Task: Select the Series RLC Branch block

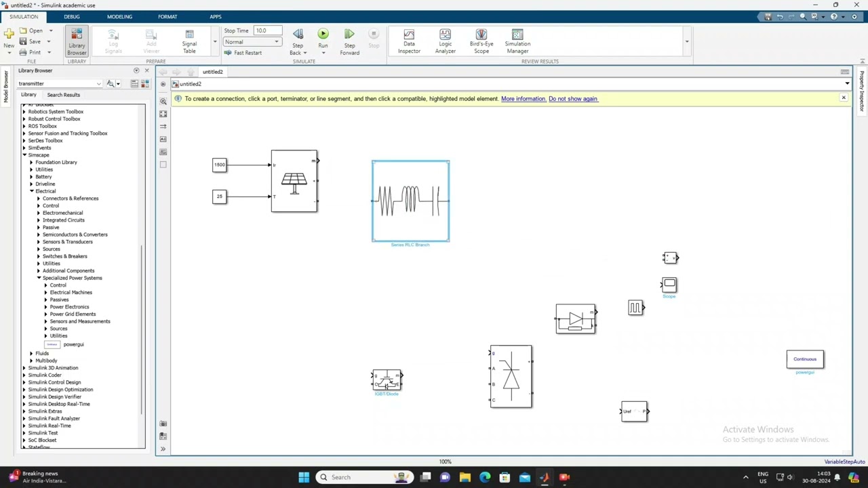Action: [x=410, y=201]
